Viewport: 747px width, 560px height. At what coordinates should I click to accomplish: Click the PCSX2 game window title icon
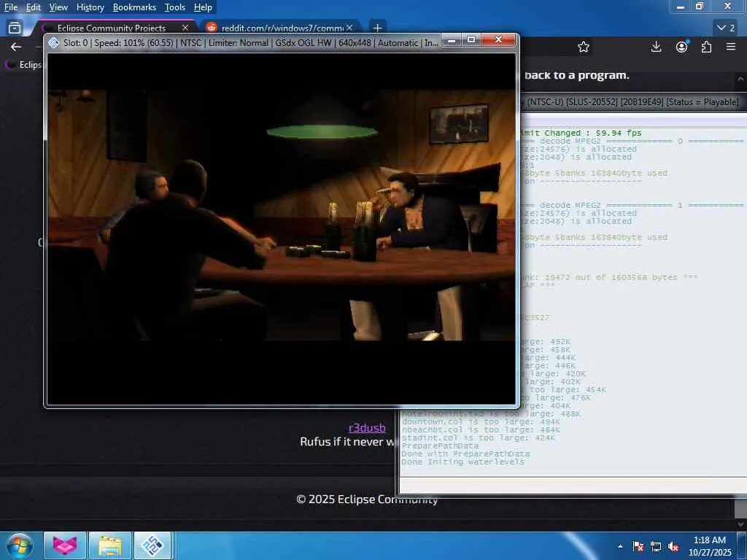(x=54, y=42)
